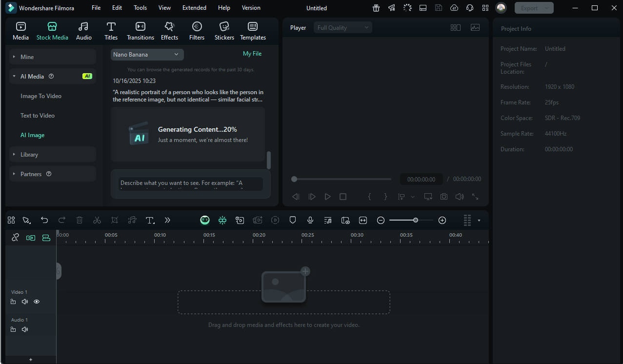Open the gift box icon in title bar
The image size is (623, 364).
click(376, 8)
